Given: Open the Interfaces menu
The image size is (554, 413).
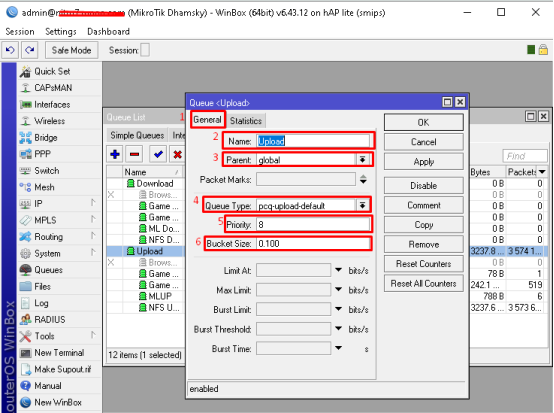Looking at the screenshot, I should coord(52,105).
